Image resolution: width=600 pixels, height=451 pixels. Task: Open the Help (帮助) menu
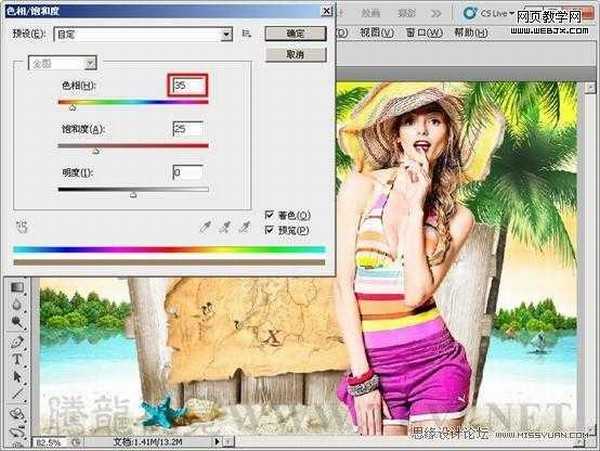[464, 32]
